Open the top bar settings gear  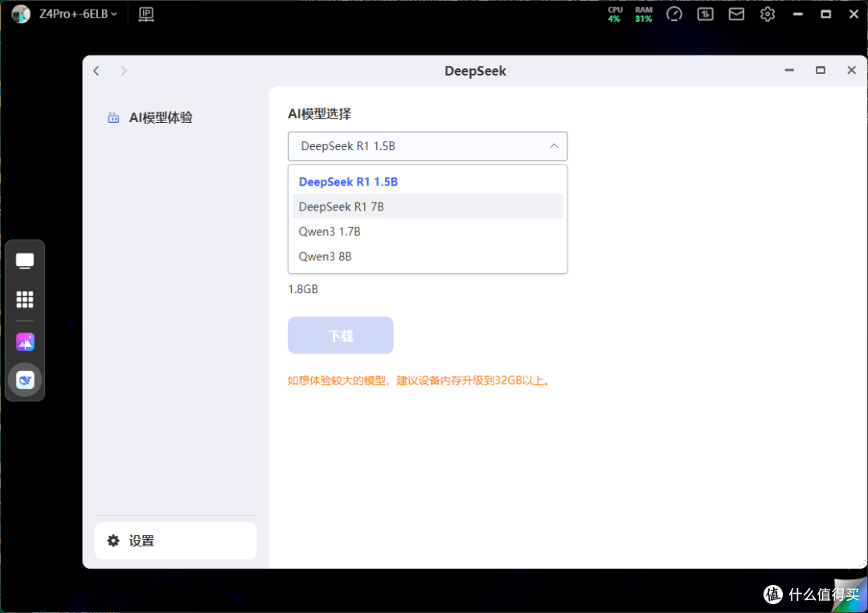768,14
